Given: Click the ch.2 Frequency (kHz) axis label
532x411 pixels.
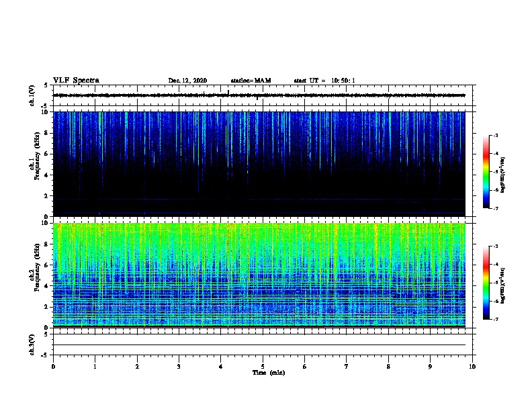Looking at the screenshot, I should click(x=35, y=267).
